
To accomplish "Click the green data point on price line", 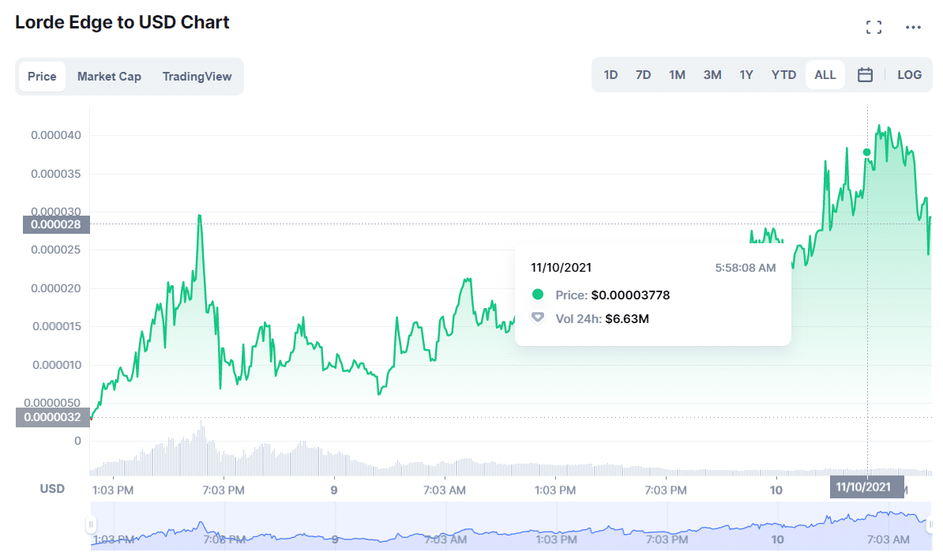I will coord(866,152).
